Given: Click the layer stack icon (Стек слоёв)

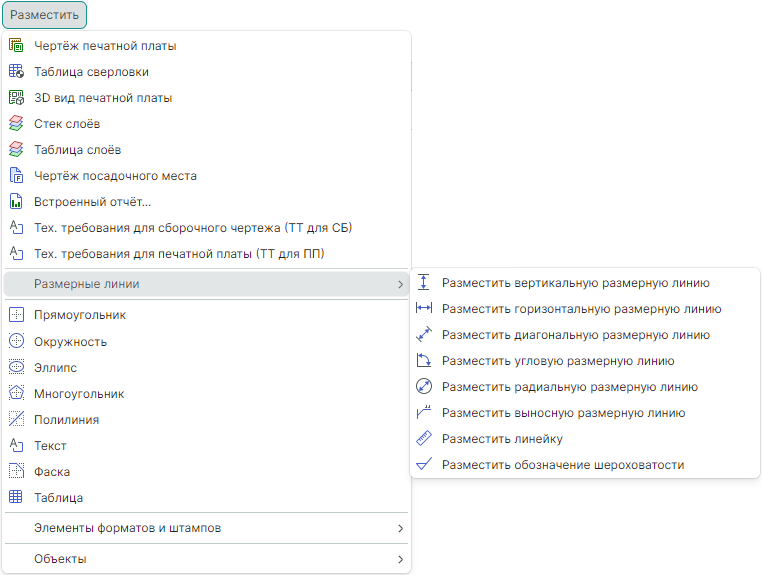Looking at the screenshot, I should pos(16,124).
